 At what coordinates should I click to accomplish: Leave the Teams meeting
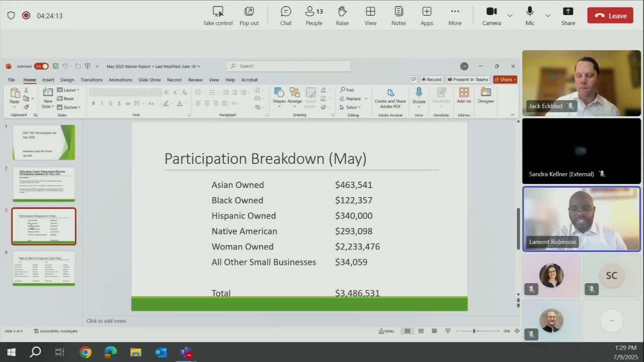pos(610,16)
